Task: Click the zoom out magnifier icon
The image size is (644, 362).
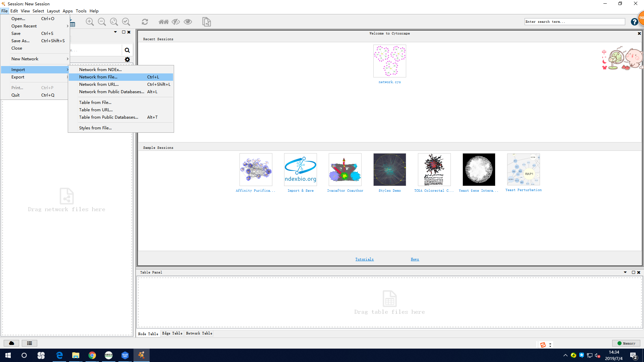Action: tap(102, 22)
